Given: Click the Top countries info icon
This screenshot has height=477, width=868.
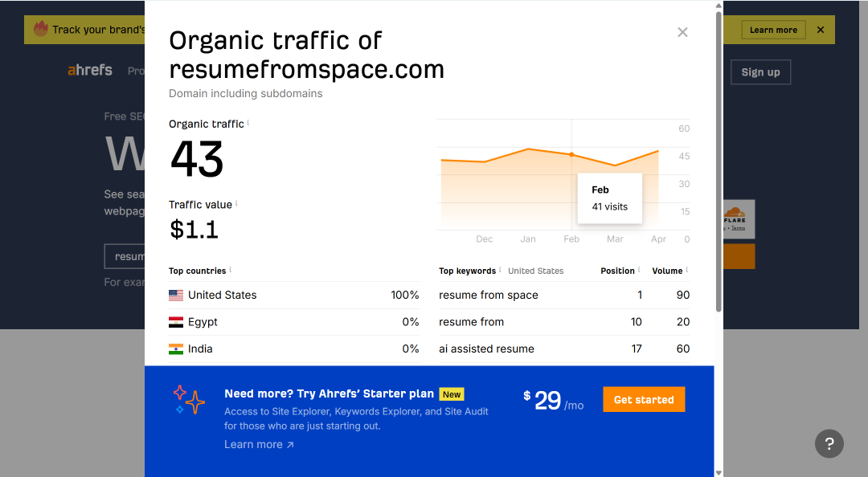Looking at the screenshot, I should [231, 270].
